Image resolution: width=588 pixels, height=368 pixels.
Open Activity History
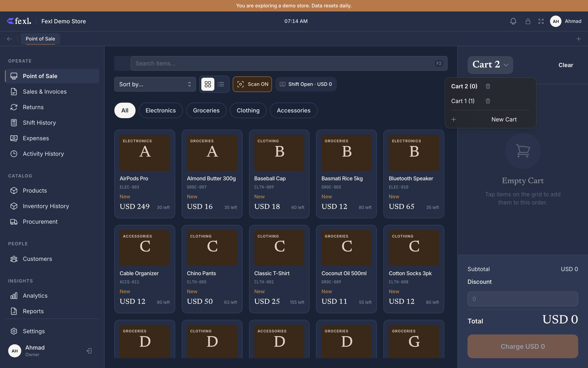coord(52,154)
